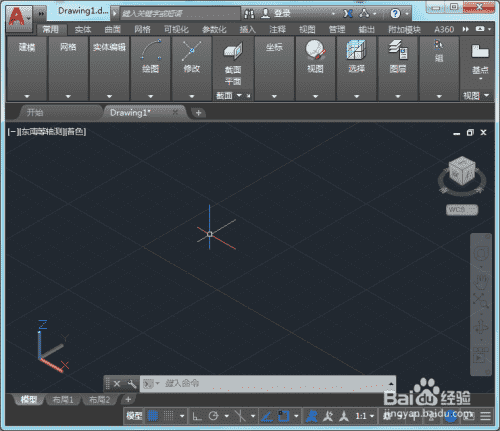Expand the 图层 panel dropdown arrow
This screenshot has width=500, height=431.
(398, 96)
